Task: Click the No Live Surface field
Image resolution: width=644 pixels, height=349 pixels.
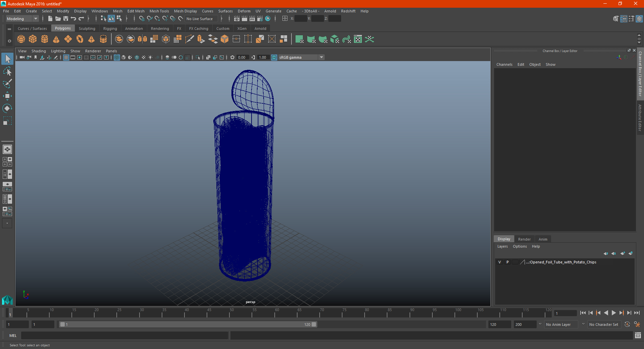Action: click(201, 19)
